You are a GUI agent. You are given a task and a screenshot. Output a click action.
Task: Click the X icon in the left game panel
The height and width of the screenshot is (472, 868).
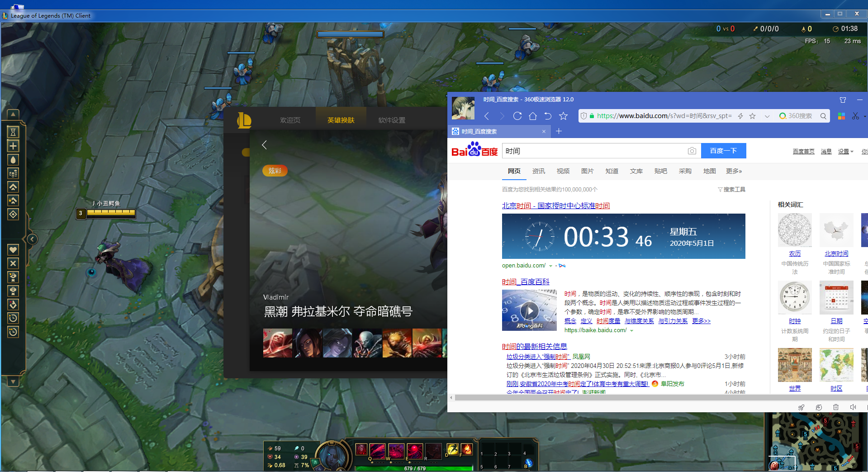pos(13,263)
